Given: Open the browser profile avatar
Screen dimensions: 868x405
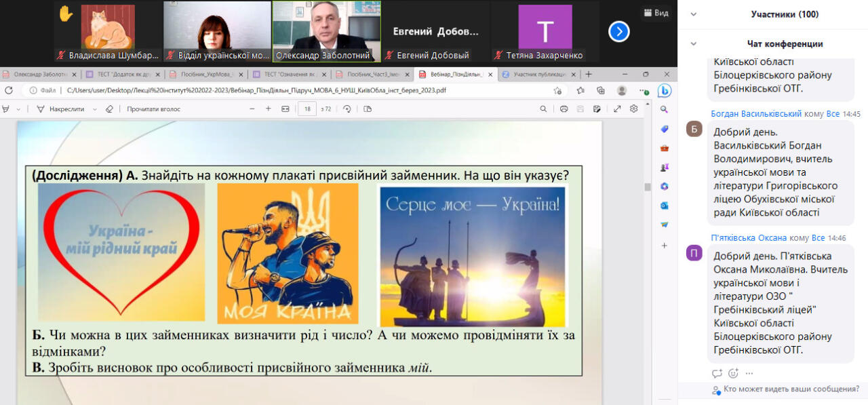Looking at the screenshot, I should pyautogui.click(x=621, y=90).
